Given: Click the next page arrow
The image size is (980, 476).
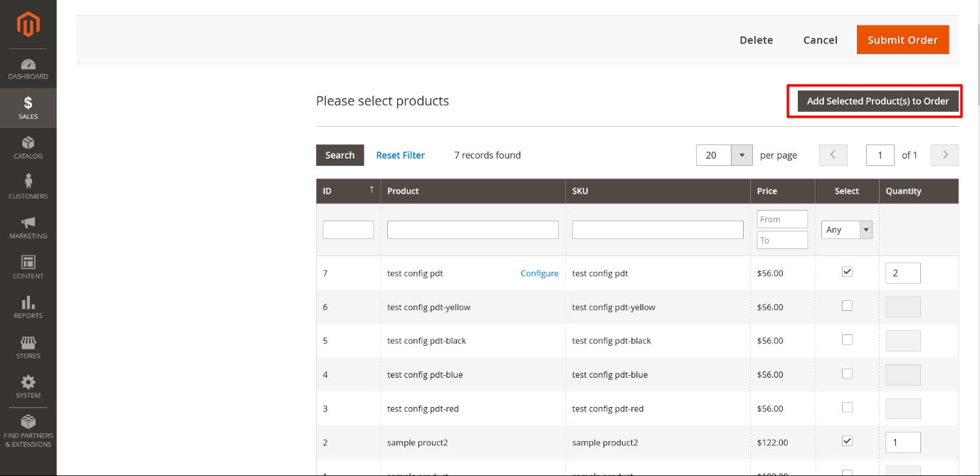Looking at the screenshot, I should pyautogui.click(x=944, y=154).
